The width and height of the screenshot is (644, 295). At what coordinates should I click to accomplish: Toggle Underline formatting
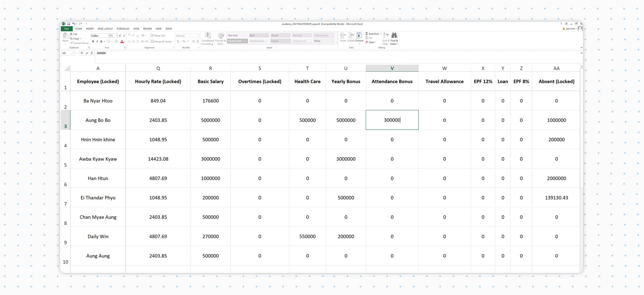(101, 42)
